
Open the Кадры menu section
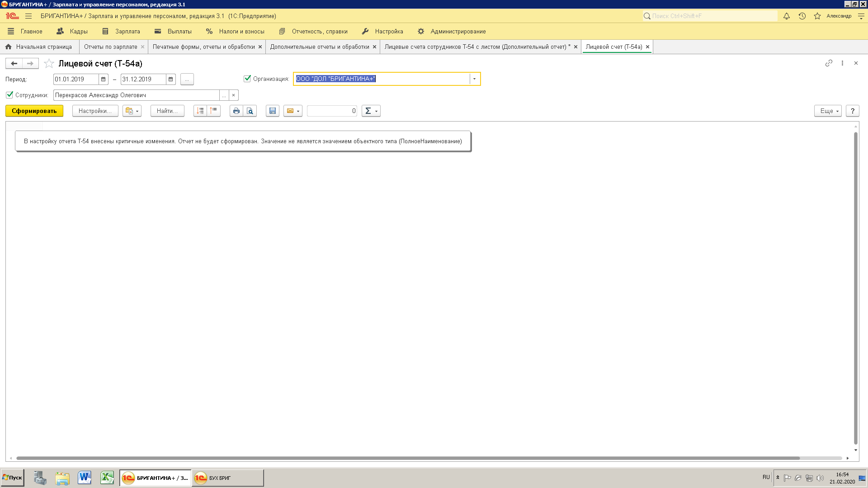(x=72, y=31)
